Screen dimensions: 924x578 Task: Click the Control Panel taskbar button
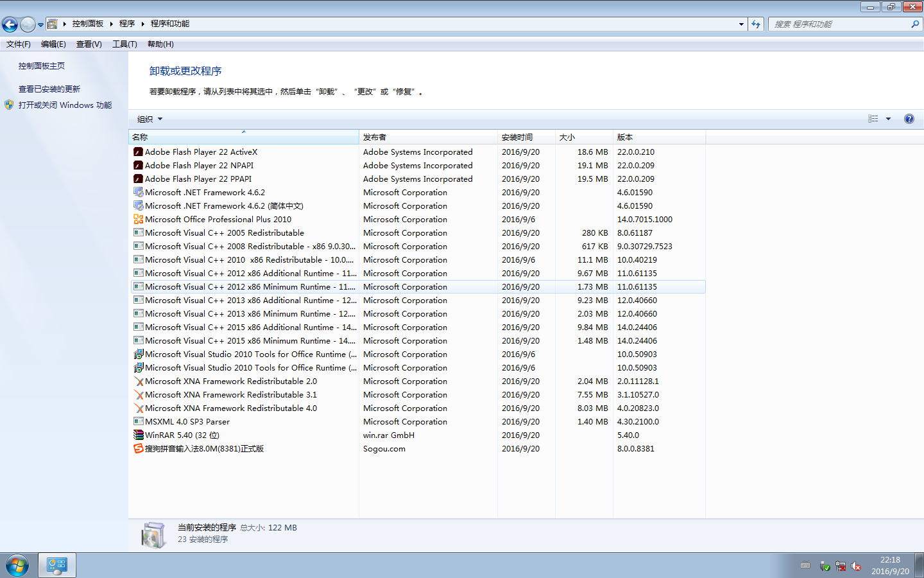(x=56, y=566)
